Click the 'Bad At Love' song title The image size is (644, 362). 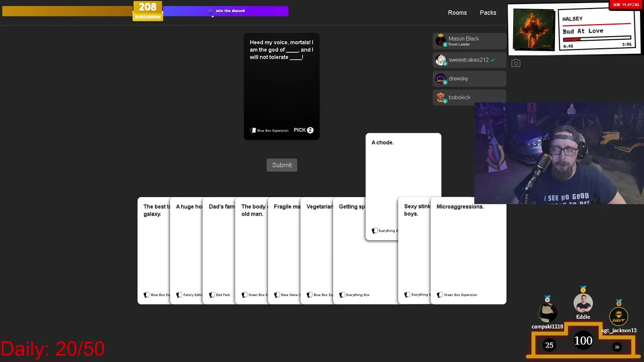coord(583,31)
